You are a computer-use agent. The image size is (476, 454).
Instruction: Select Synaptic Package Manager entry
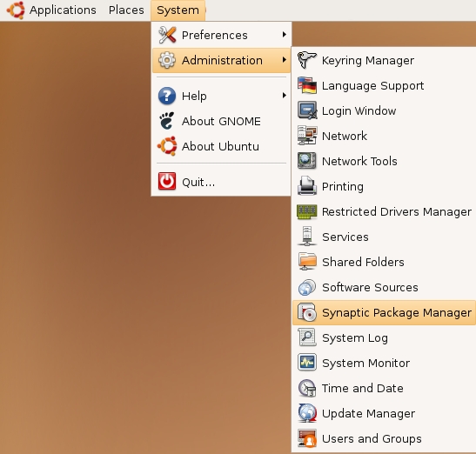click(x=384, y=312)
